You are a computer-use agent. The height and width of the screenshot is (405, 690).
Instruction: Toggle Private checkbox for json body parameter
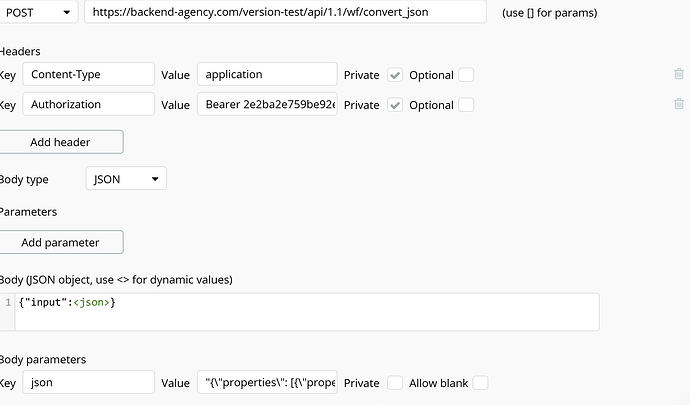395,383
